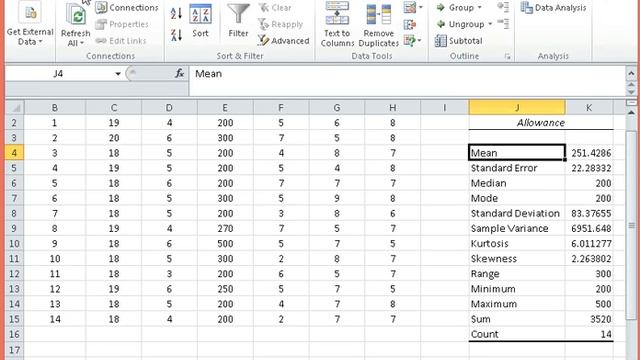Select column K header
640x360 pixels.
589,108
